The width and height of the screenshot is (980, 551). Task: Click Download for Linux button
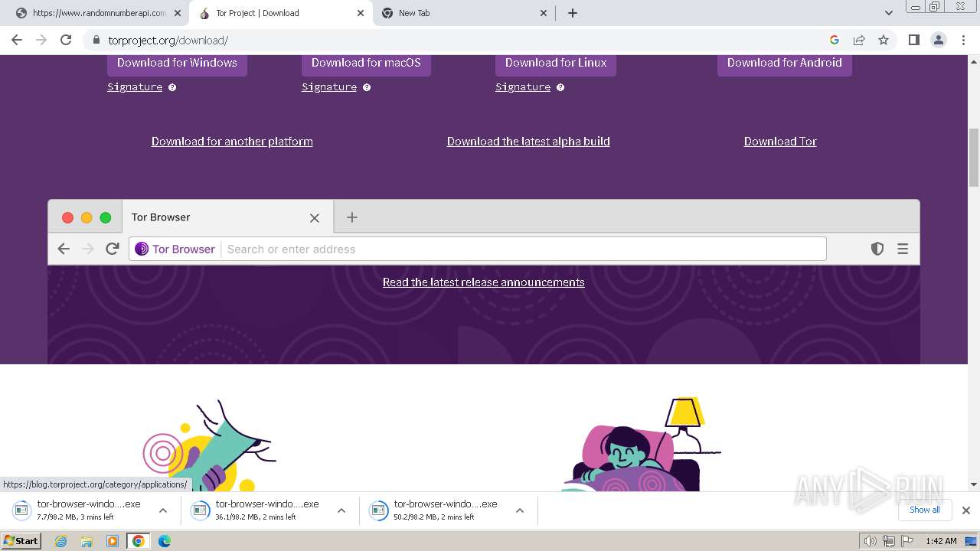click(x=556, y=64)
